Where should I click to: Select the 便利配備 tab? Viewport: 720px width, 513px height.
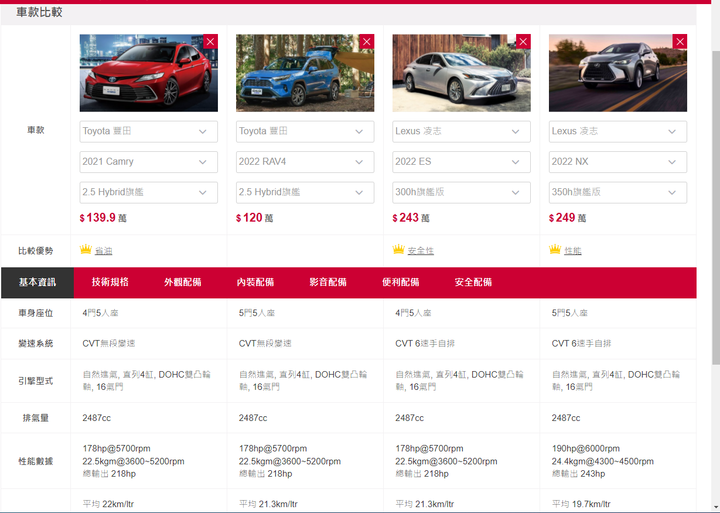point(400,282)
